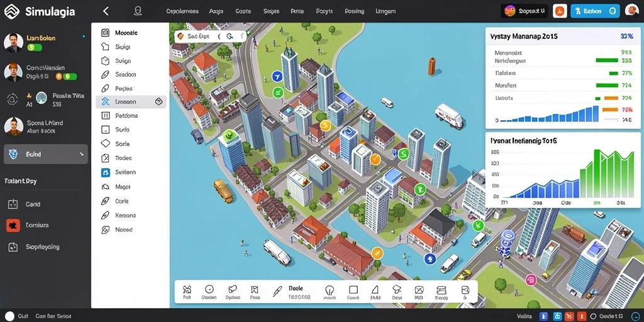644x322 pixels.
Task: Open the Pooling menu in the top bar
Action: point(355,11)
